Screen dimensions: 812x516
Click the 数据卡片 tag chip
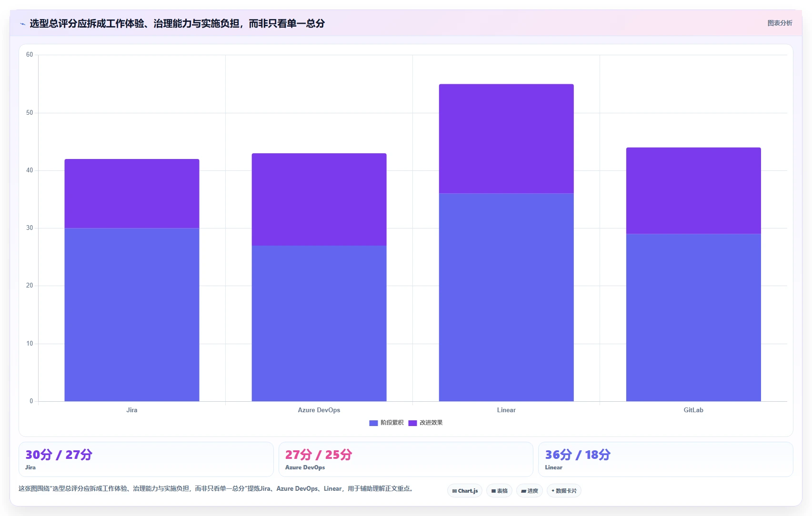point(564,491)
